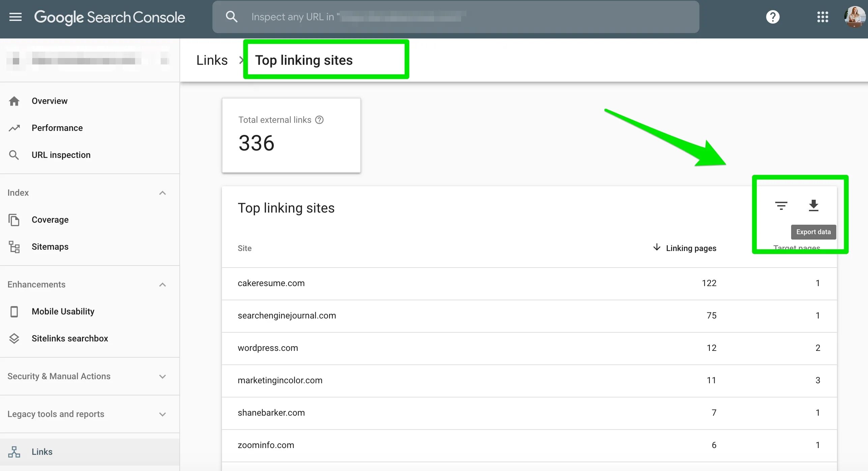Image resolution: width=868 pixels, height=471 pixels.
Task: Click the help question mark icon
Action: tap(773, 17)
